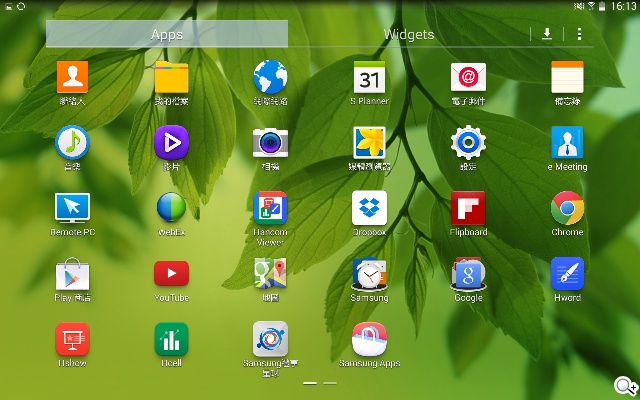The height and width of the screenshot is (400, 640).
Task: Launch the WebEx app
Action: coord(171,208)
